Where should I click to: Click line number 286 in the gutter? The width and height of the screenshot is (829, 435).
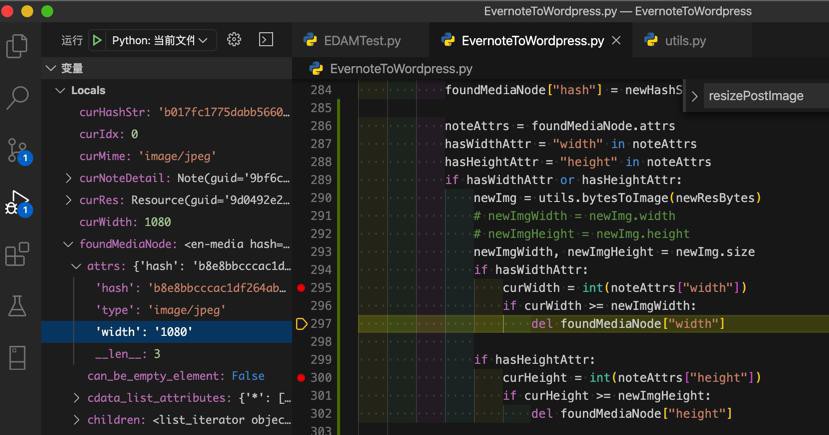coord(321,126)
